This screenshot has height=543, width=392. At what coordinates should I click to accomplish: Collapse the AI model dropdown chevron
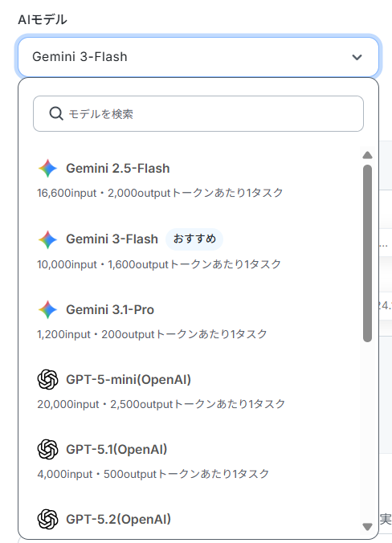tap(357, 57)
